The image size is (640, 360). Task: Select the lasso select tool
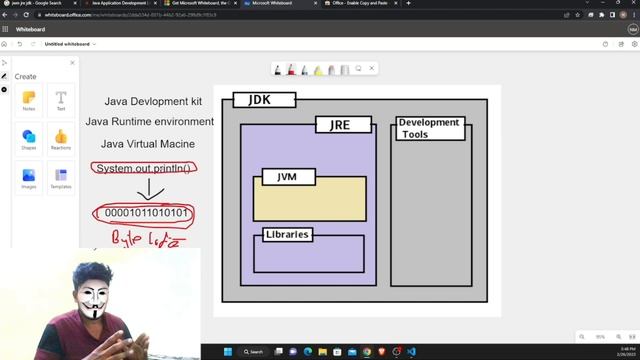pos(358,69)
